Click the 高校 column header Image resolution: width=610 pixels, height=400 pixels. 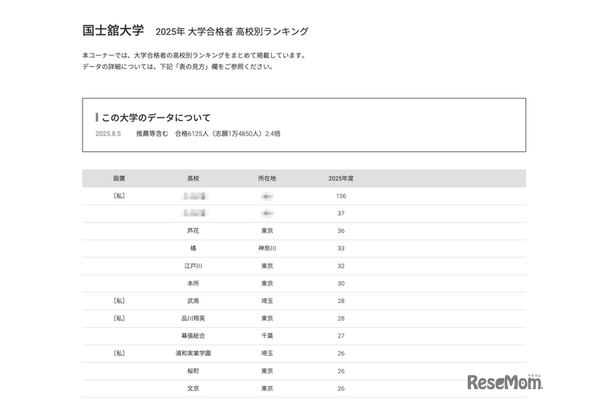pyautogui.click(x=193, y=179)
